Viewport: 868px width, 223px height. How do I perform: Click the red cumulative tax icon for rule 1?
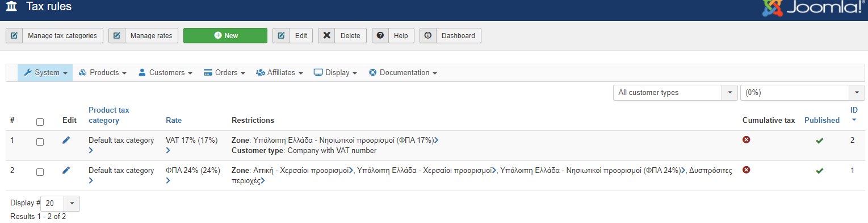[747, 140]
